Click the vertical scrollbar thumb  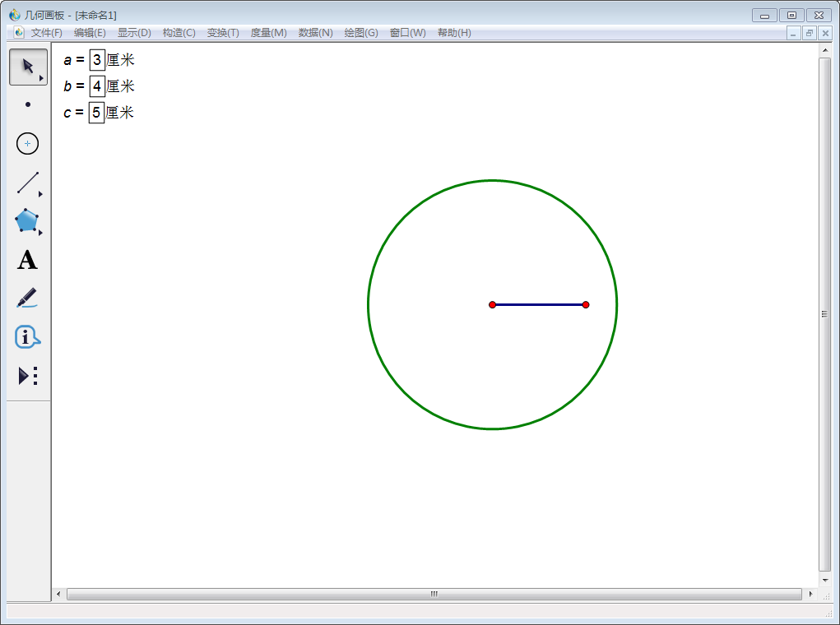pyautogui.click(x=825, y=314)
